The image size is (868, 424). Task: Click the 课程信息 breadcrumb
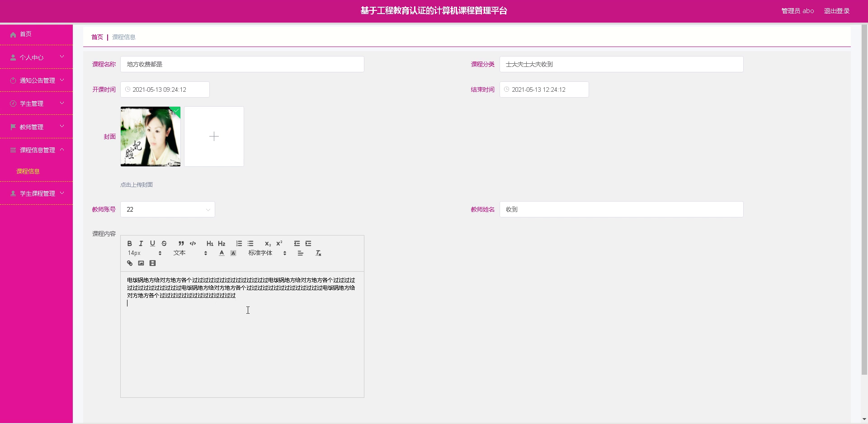[x=124, y=37]
